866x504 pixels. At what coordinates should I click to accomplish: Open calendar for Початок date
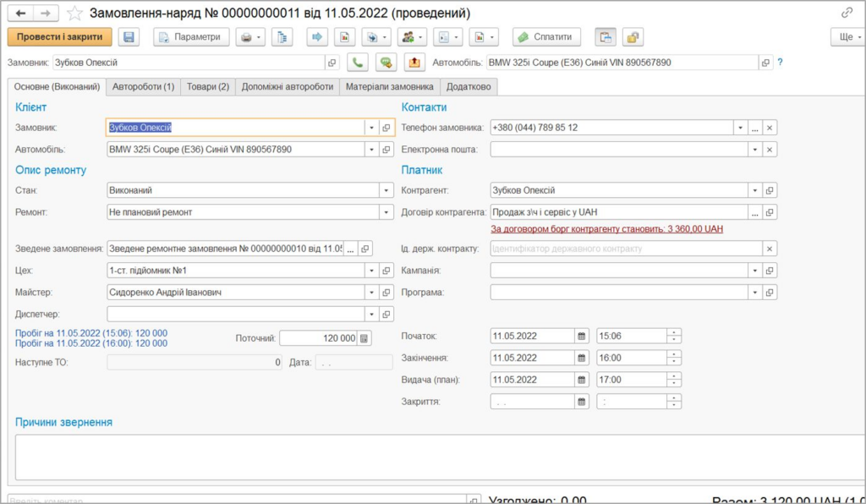tap(581, 337)
